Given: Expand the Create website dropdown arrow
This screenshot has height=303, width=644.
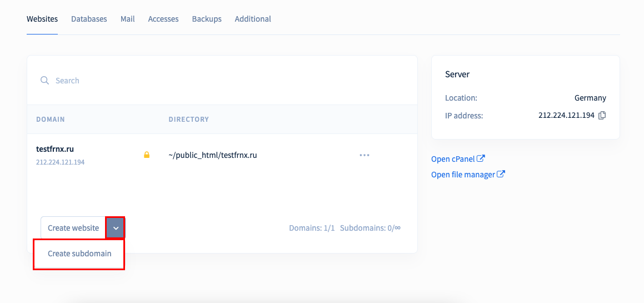Looking at the screenshot, I should tap(116, 228).
